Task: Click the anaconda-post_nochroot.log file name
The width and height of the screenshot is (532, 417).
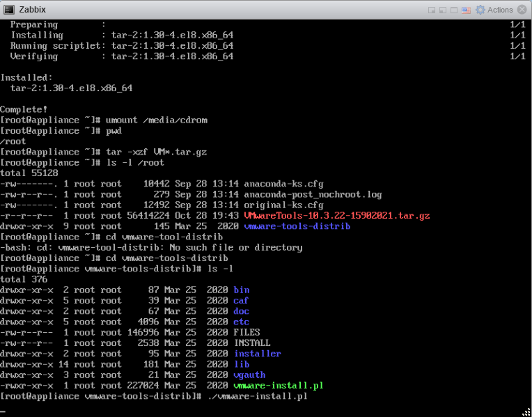Action: coord(313,195)
